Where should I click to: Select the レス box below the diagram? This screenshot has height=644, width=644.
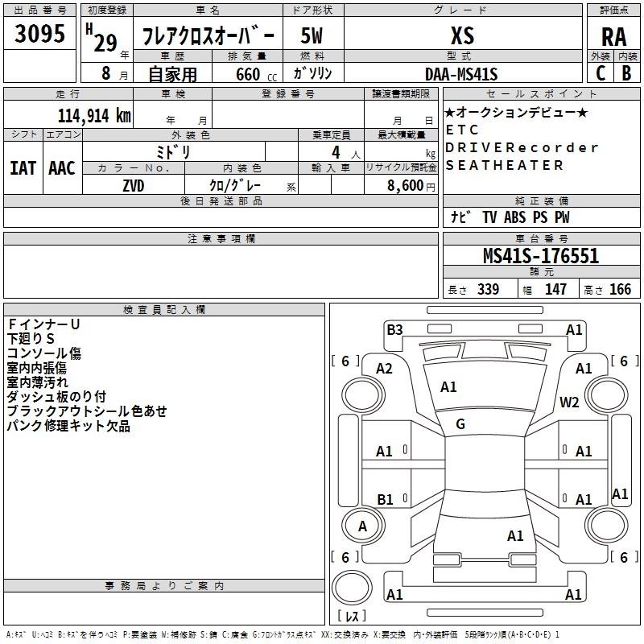[352, 617]
